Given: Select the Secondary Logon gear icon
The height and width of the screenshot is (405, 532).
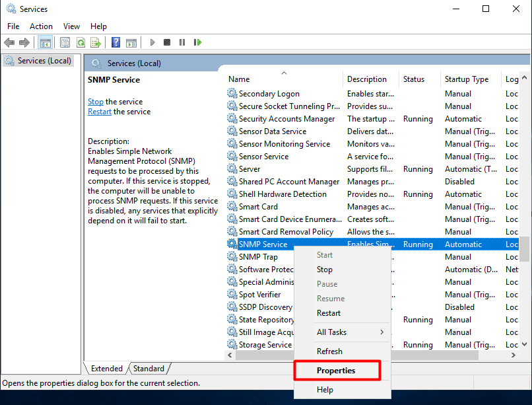Looking at the screenshot, I should (232, 93).
